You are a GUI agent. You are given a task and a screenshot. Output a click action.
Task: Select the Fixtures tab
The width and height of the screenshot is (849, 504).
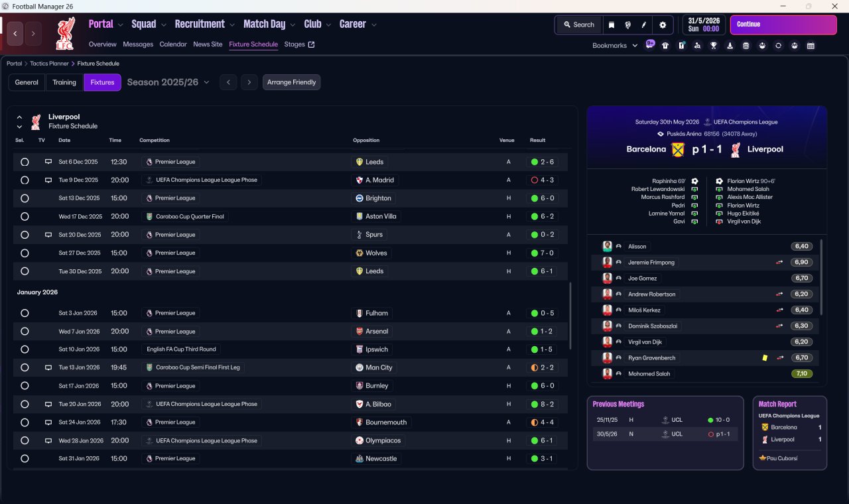coord(102,82)
